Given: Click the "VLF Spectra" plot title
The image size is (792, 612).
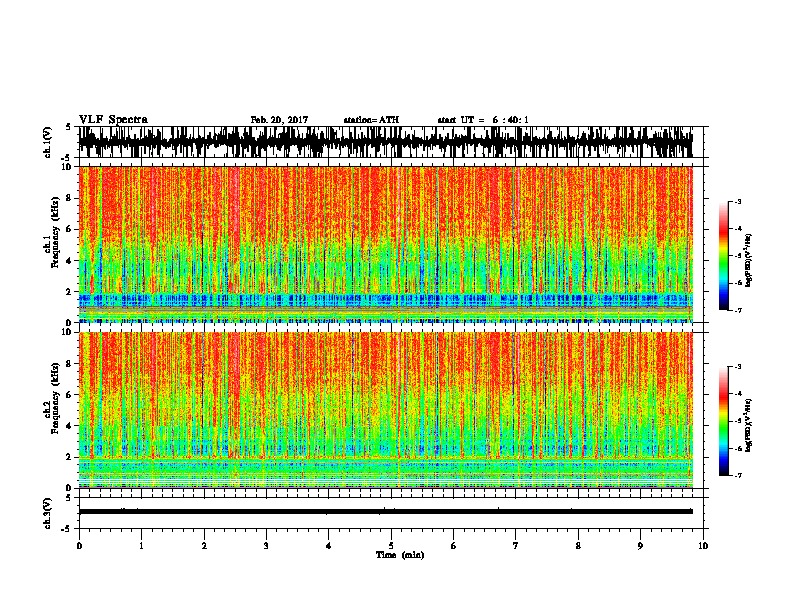Looking at the screenshot, I should (113, 120).
